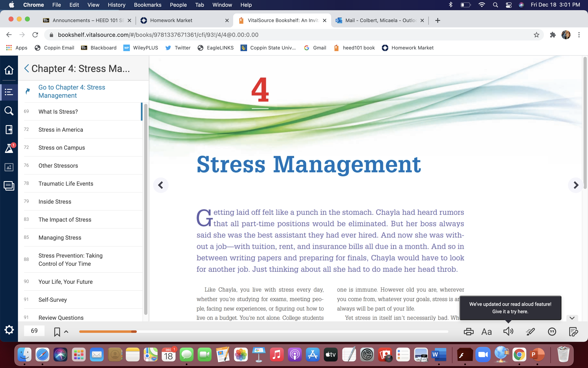Jump to Stress on Campus section
The image size is (588, 368).
tap(83, 148)
